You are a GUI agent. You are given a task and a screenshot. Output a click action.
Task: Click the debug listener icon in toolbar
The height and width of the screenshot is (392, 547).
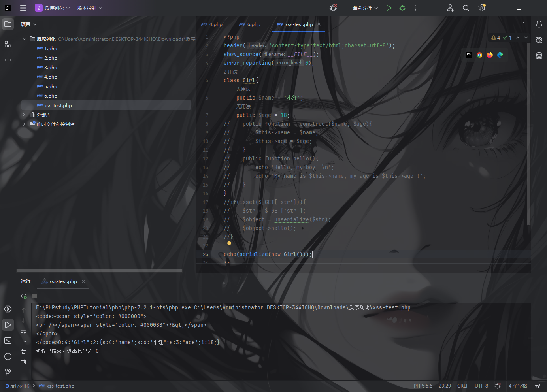(333, 8)
